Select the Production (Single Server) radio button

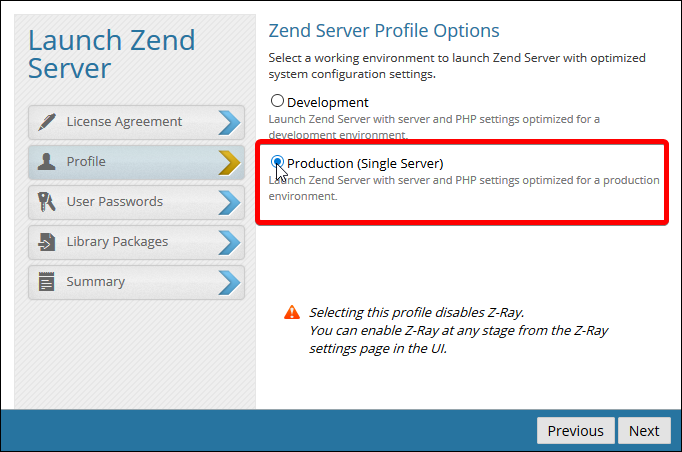[278, 162]
